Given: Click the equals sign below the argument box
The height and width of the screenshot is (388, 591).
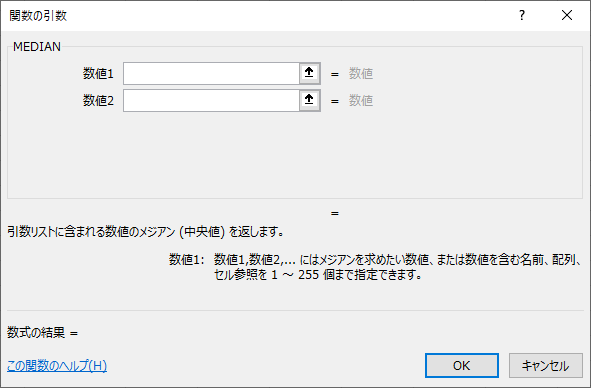Looking at the screenshot, I should 335,214.
